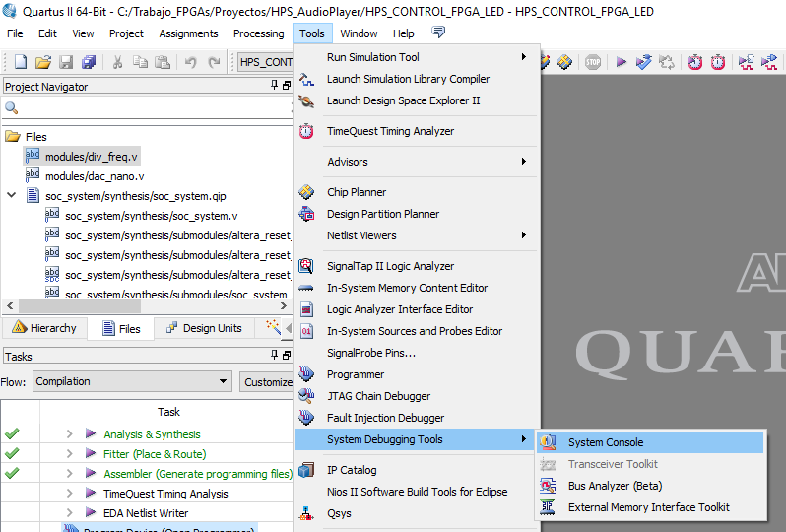Click the gate level simulation toolbar icon

pos(769,62)
